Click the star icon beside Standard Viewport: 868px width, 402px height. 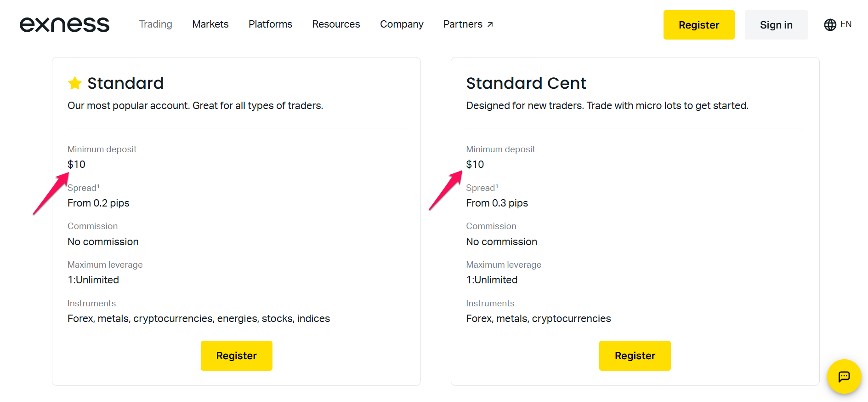pos(75,83)
